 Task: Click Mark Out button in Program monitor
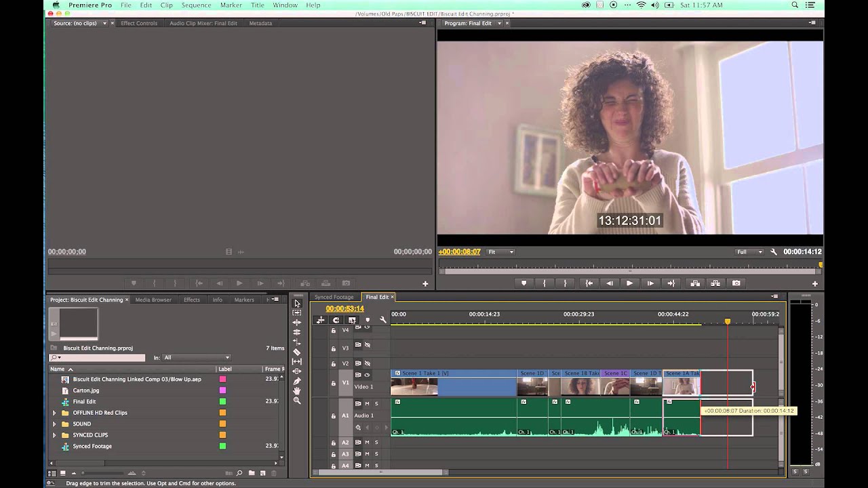(x=565, y=283)
